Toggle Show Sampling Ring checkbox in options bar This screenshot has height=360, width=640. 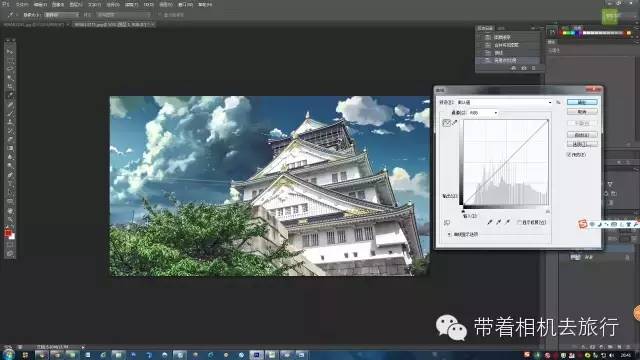[160, 15]
